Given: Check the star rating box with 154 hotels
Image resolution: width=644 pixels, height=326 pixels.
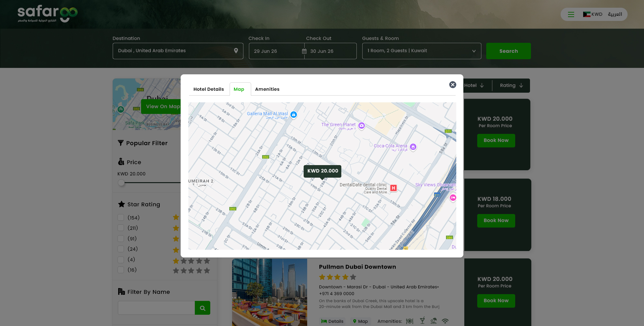Looking at the screenshot, I should click(121, 218).
